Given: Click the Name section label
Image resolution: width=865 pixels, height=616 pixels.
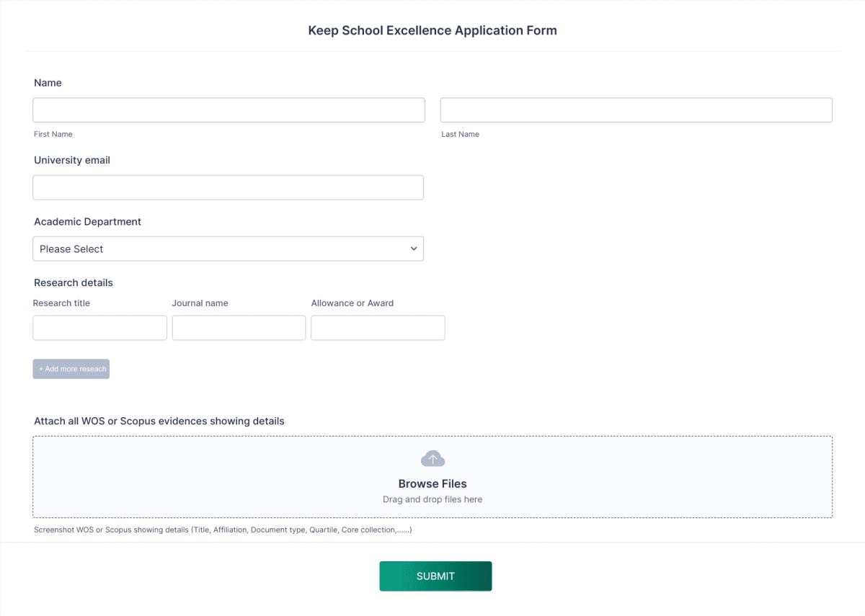Looking at the screenshot, I should 48,83.
